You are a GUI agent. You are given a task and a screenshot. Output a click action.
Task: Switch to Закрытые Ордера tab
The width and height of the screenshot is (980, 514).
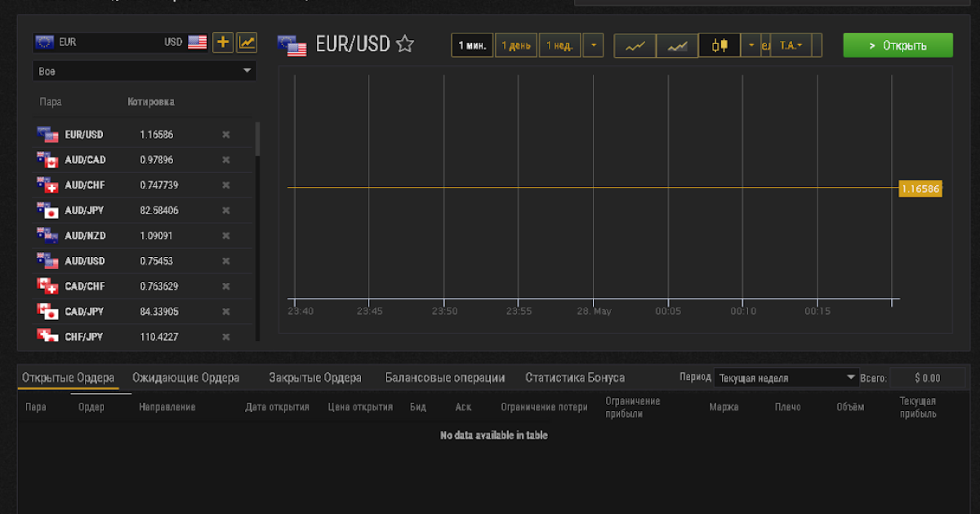point(315,378)
